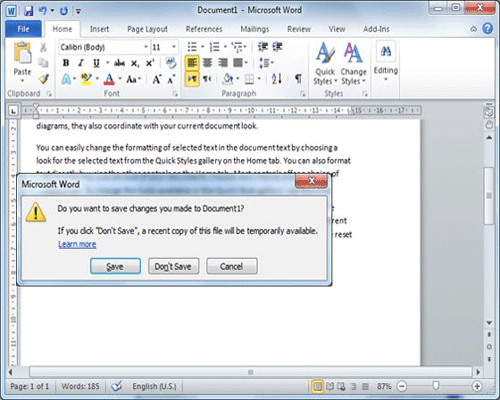Click the Save floppy icon in quick access toolbar
The height and width of the screenshot is (400, 500).
click(29, 11)
